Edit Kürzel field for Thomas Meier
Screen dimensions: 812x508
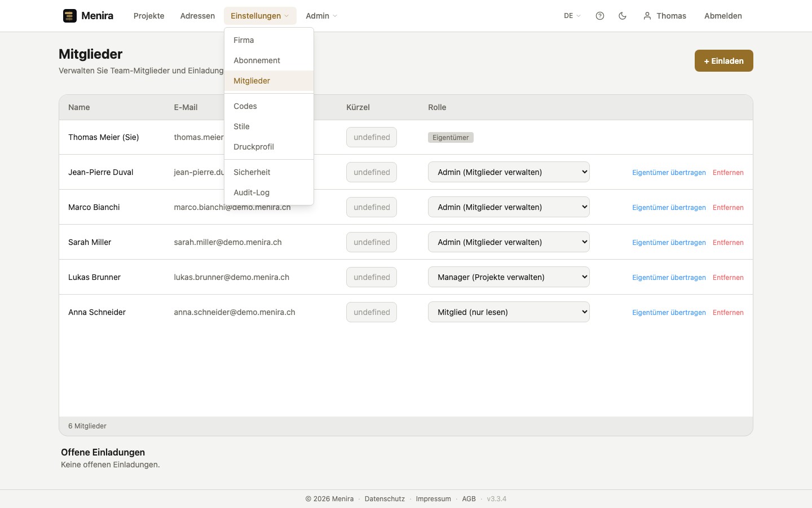click(x=372, y=137)
